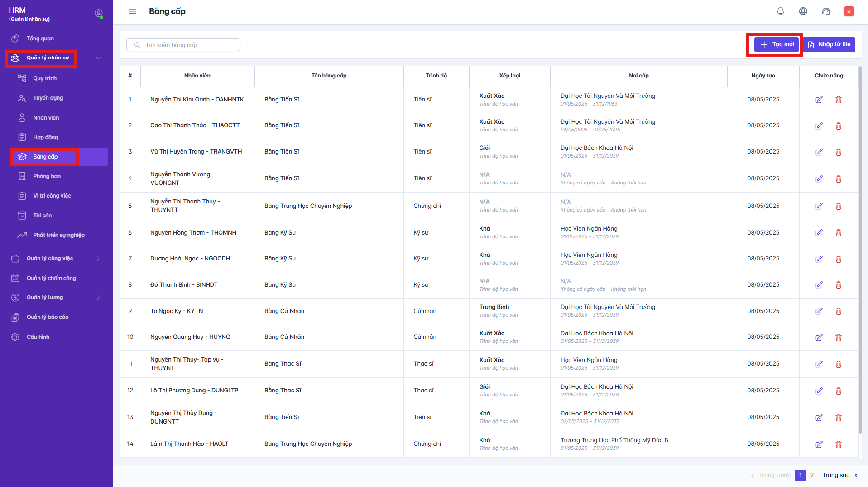Delete Lâm Thị Thanh Hào's degree record
Image resolution: width=868 pixels, height=487 pixels.
(838, 444)
